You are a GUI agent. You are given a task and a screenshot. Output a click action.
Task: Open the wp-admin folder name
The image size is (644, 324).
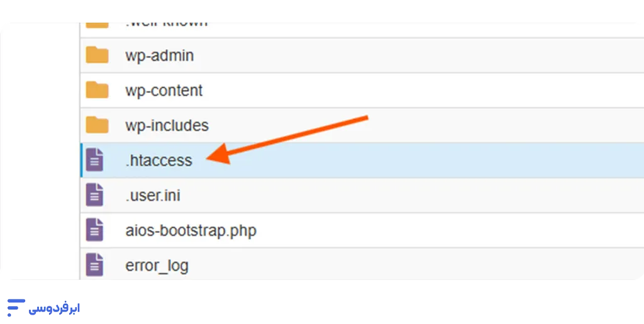159,55
